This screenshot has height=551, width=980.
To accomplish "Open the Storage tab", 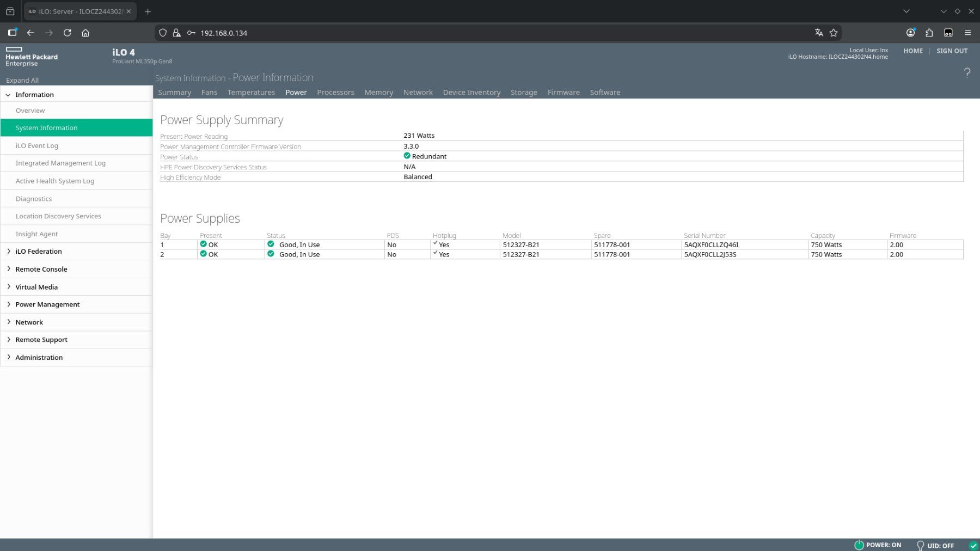I will [x=524, y=93].
